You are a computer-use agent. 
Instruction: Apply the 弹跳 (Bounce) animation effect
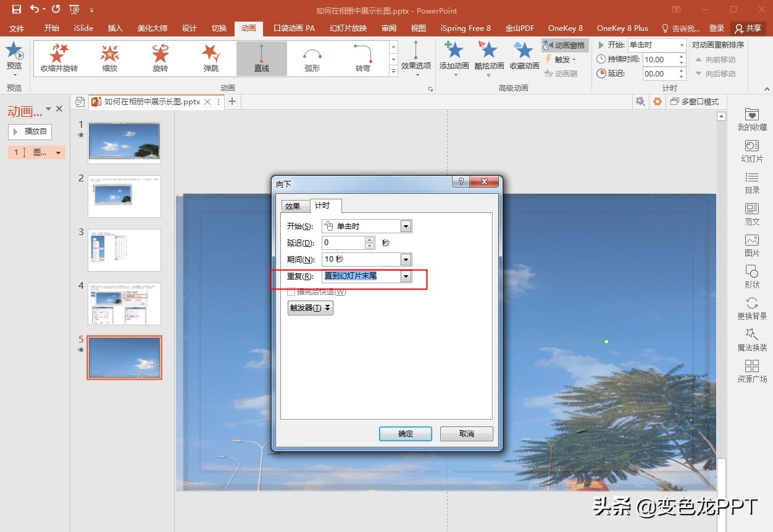point(211,57)
